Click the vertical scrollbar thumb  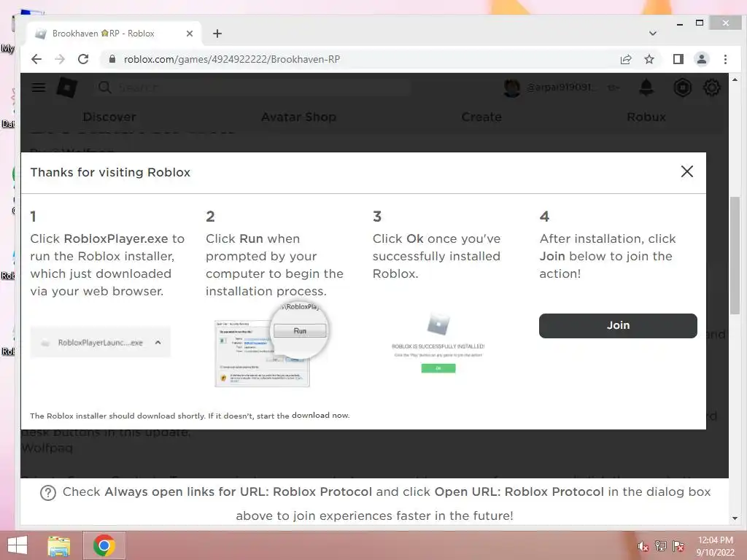point(735,254)
